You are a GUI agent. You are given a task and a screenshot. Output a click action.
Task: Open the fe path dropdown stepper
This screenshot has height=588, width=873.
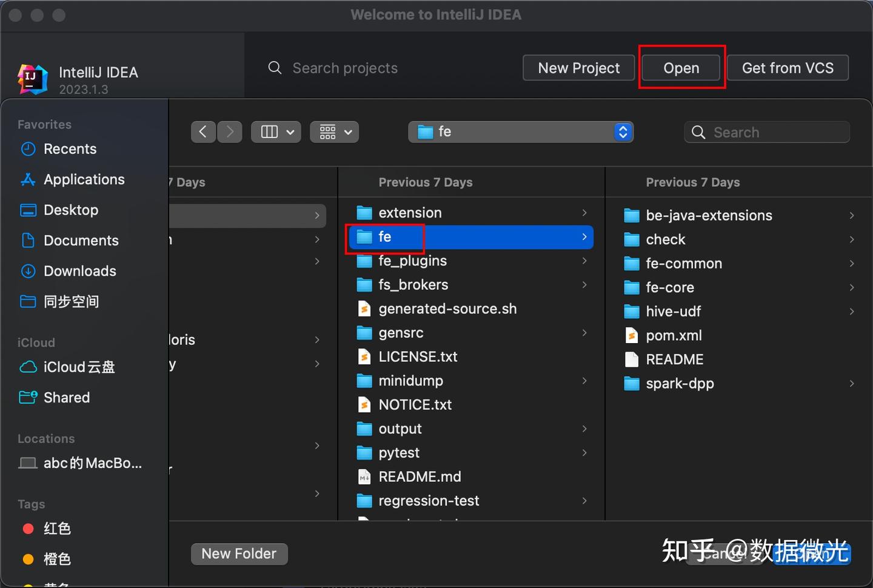click(x=623, y=132)
